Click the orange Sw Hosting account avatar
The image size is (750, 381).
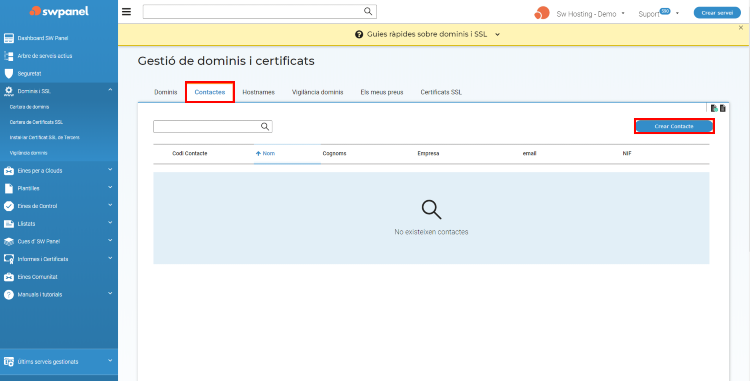[x=542, y=13]
